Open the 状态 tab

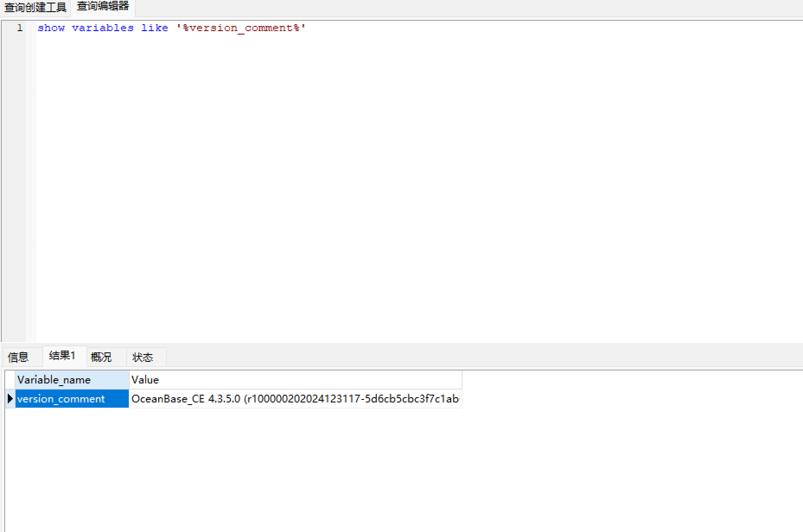pyautogui.click(x=143, y=357)
